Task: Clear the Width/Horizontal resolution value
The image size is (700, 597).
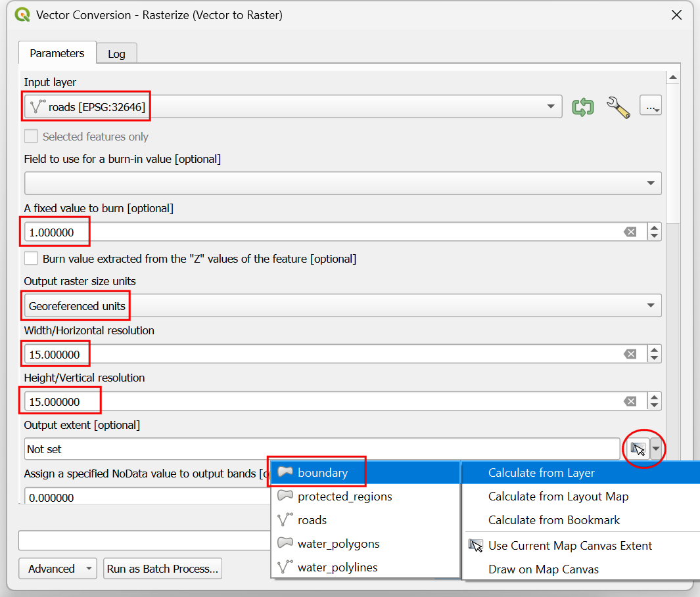Action: (x=630, y=355)
